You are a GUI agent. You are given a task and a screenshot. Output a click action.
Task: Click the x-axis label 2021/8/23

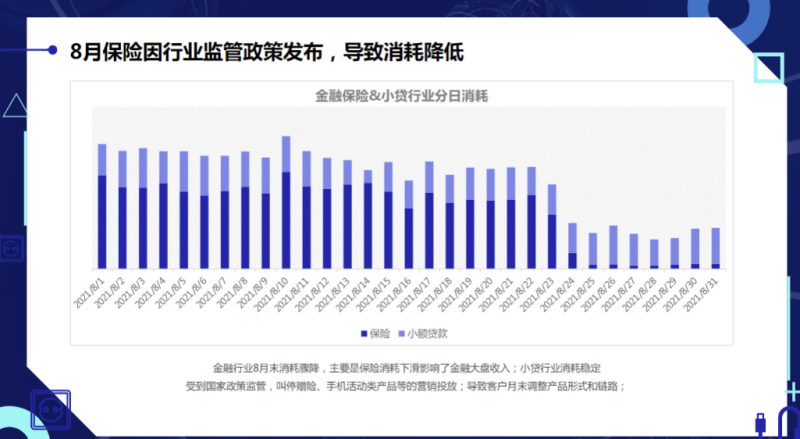tap(536, 295)
